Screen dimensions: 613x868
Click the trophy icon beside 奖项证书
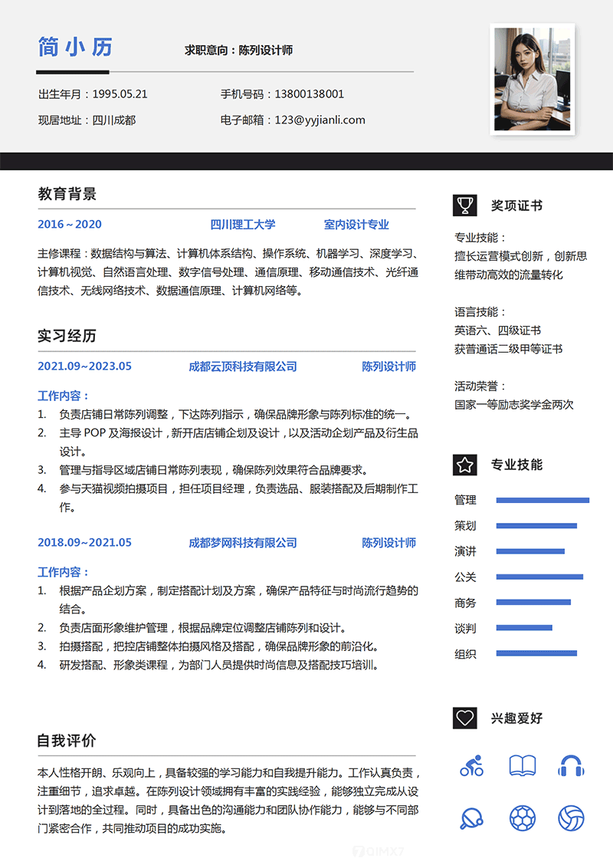click(x=464, y=204)
